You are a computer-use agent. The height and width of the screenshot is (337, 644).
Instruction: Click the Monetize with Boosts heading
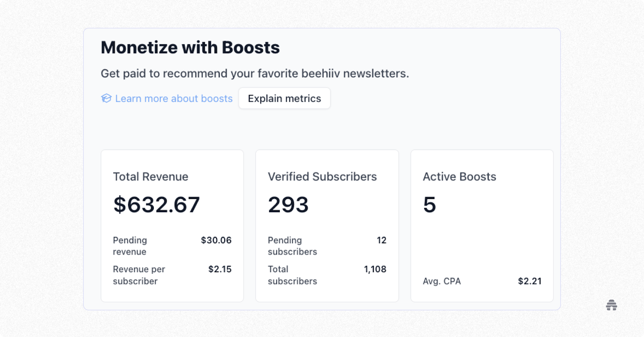click(x=190, y=47)
